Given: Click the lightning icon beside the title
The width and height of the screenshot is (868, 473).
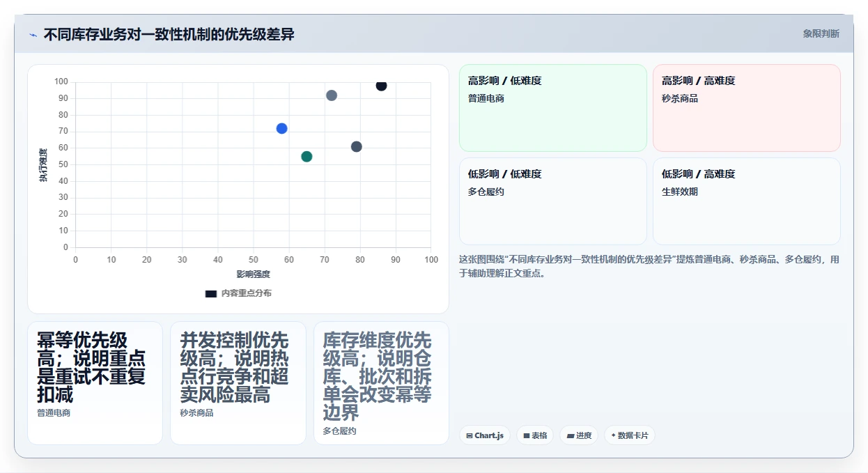Looking at the screenshot, I should pyautogui.click(x=33, y=35).
